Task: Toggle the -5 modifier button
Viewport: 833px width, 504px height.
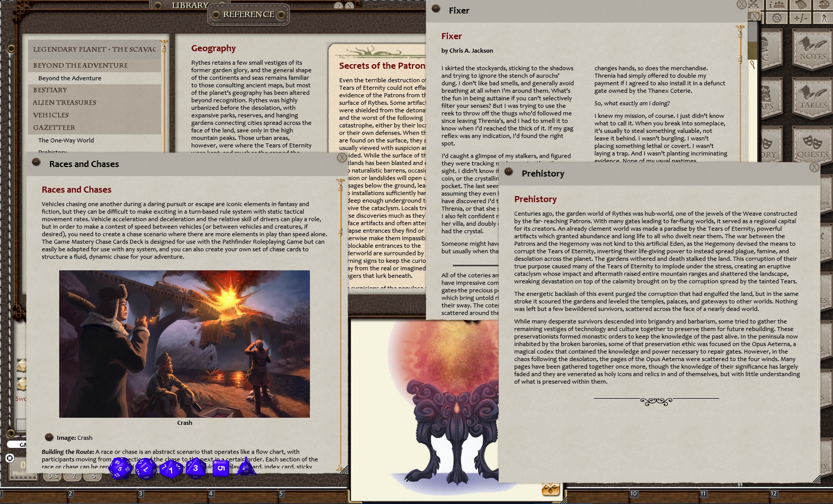Action: tap(93, 476)
